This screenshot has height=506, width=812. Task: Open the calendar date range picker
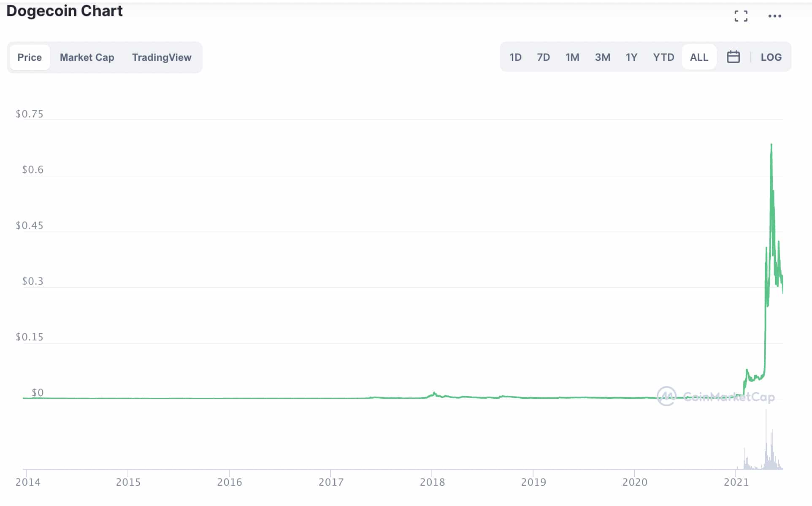pos(733,57)
